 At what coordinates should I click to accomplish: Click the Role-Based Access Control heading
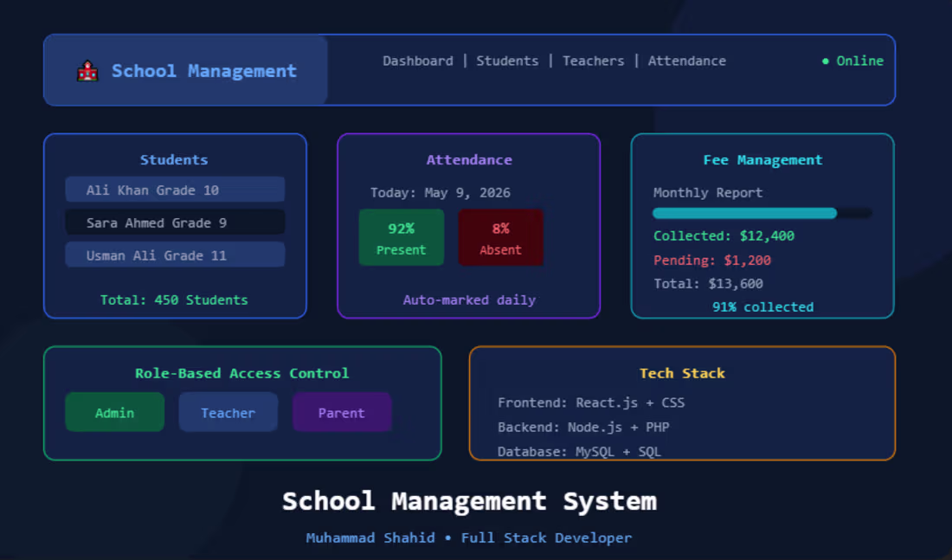click(x=242, y=373)
